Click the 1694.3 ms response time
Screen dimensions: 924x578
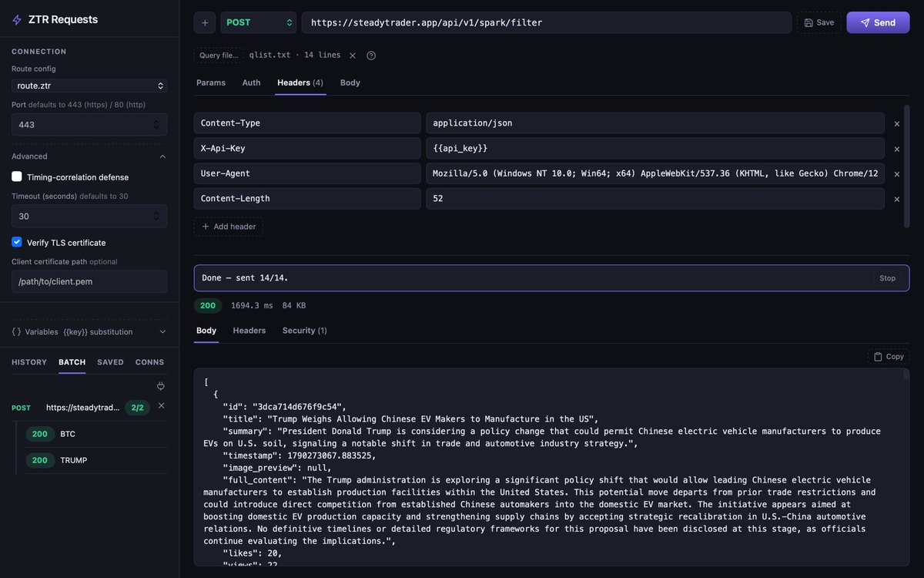click(252, 306)
